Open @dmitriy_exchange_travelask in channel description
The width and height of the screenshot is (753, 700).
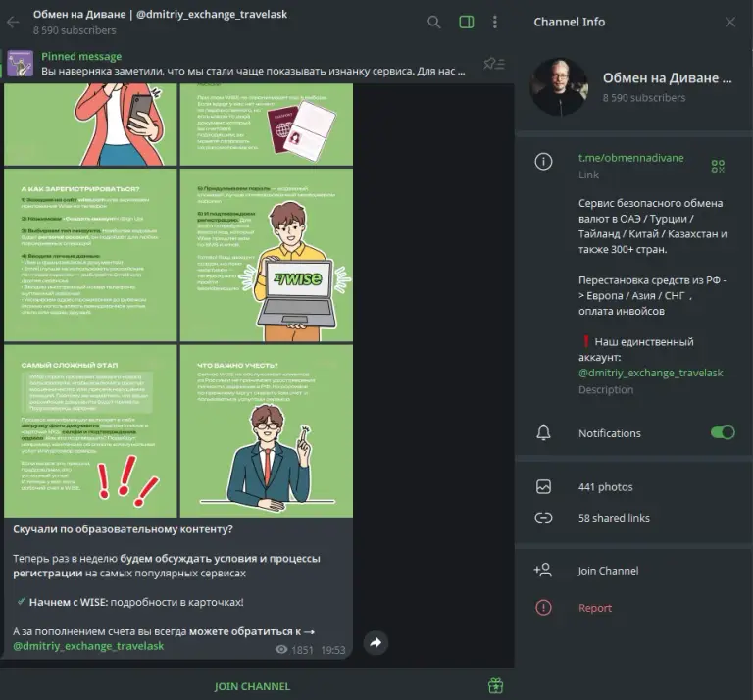click(650, 373)
